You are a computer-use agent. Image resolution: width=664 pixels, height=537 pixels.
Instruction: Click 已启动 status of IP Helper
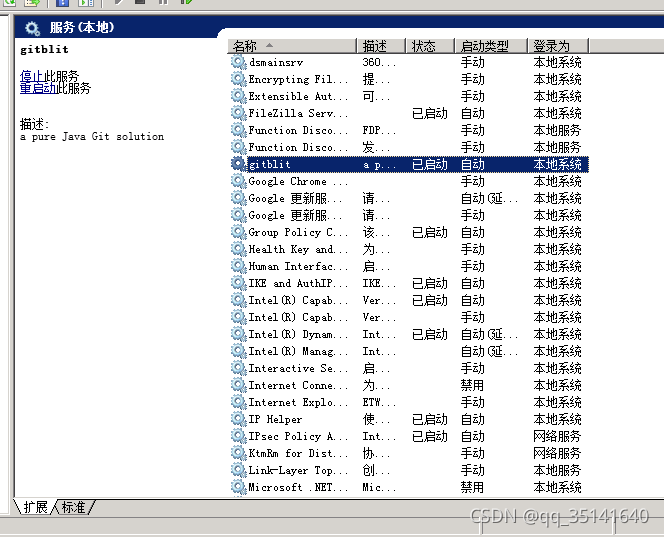point(429,419)
